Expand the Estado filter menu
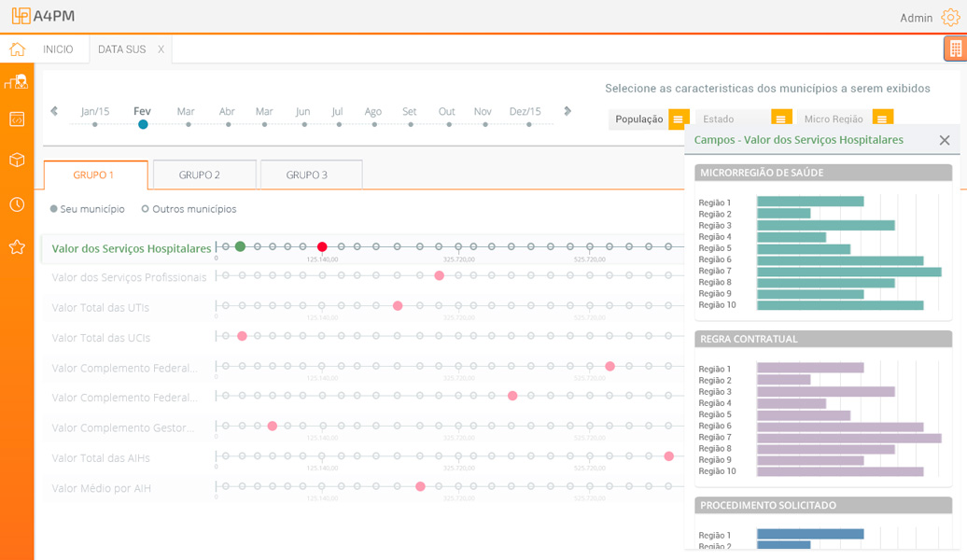Viewport: 967px width, 560px height. (781, 119)
